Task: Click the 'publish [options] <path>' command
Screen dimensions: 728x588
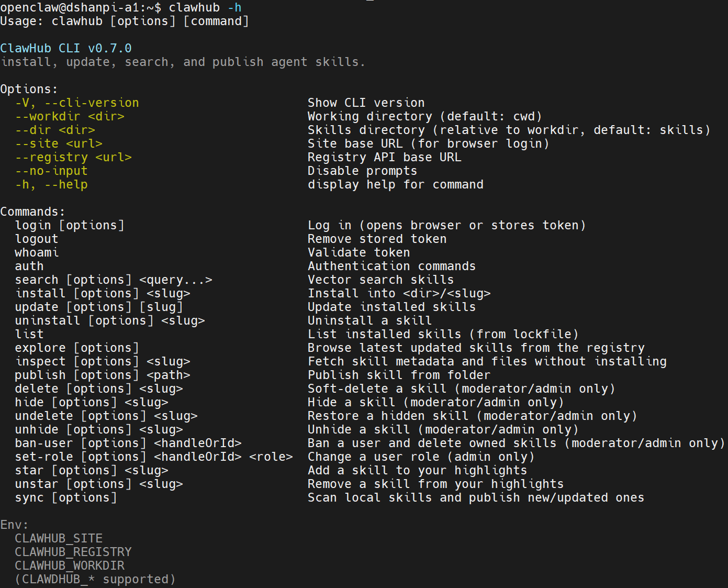Action: 103,375
